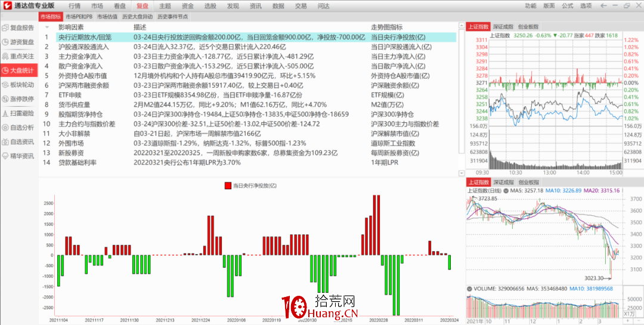
Task: Switch to the 市场估值 tab
Action: click(x=107, y=17)
